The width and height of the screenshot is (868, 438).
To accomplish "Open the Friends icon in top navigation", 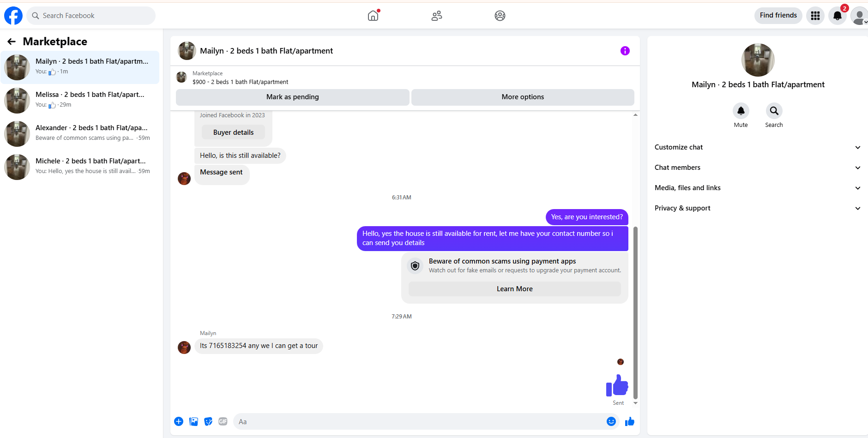I will 437,16.
